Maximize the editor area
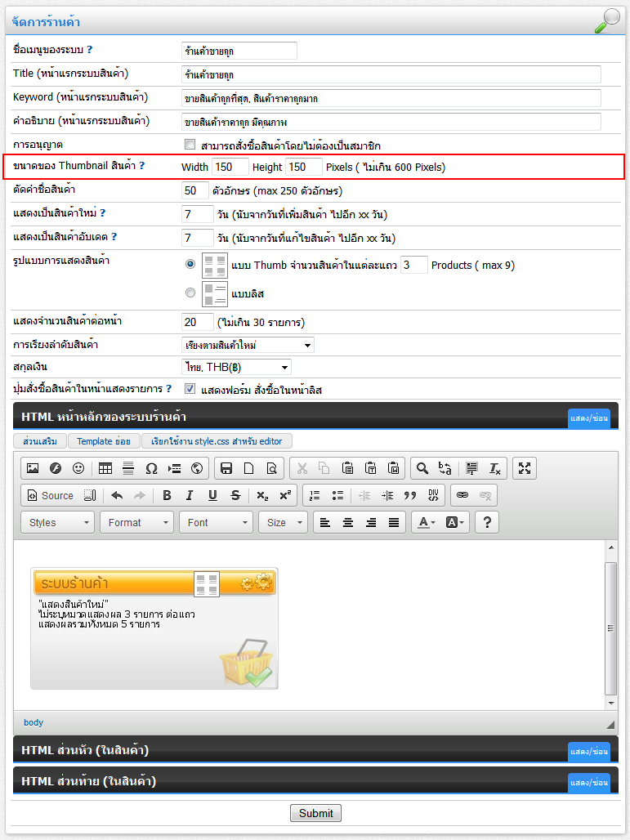Viewport: 630px width, 840px height. click(x=525, y=468)
